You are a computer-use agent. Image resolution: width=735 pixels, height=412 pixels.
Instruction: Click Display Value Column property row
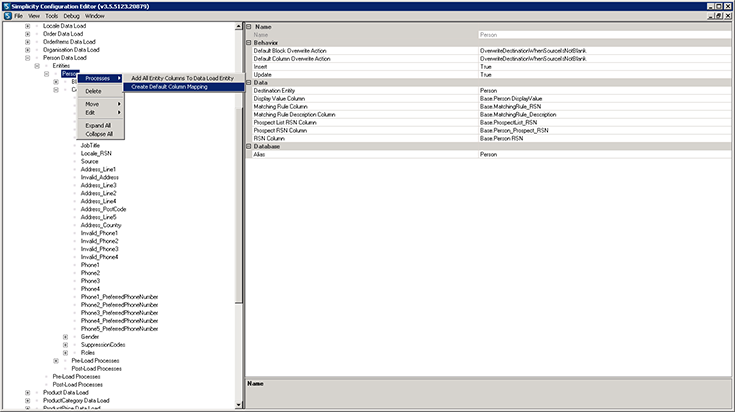tap(491, 98)
